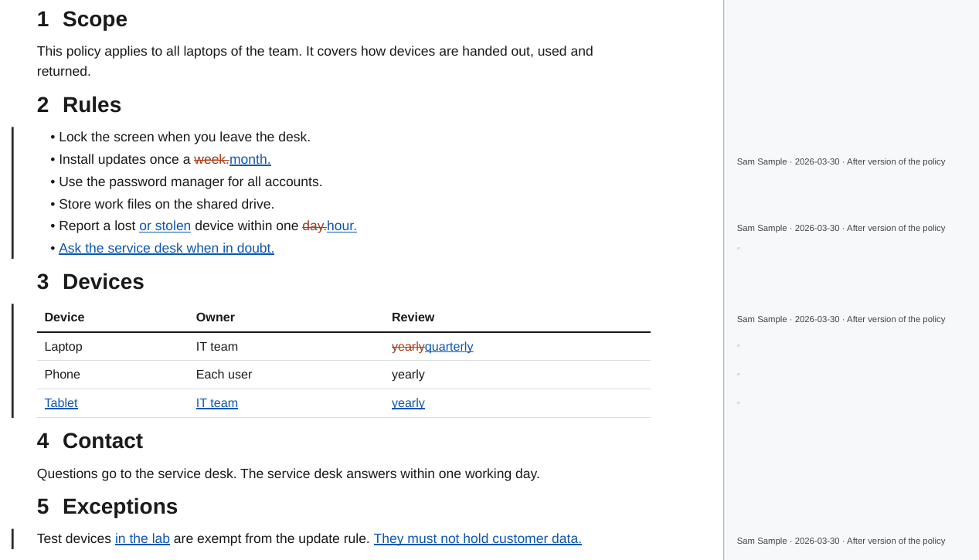Open the "Ask the service desk when in doubt." insertion
Screen dimensions: 979x560
click(166, 248)
